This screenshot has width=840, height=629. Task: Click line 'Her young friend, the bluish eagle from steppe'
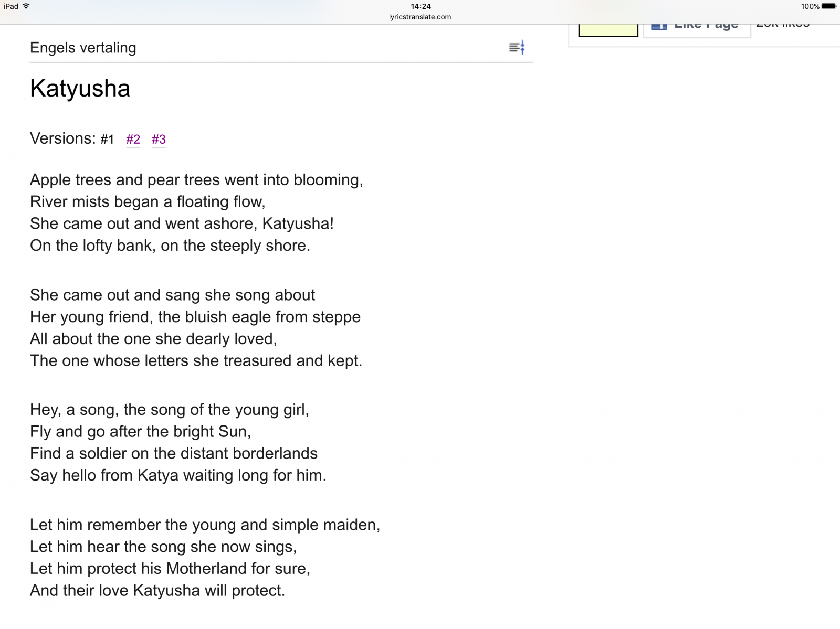pos(195,317)
